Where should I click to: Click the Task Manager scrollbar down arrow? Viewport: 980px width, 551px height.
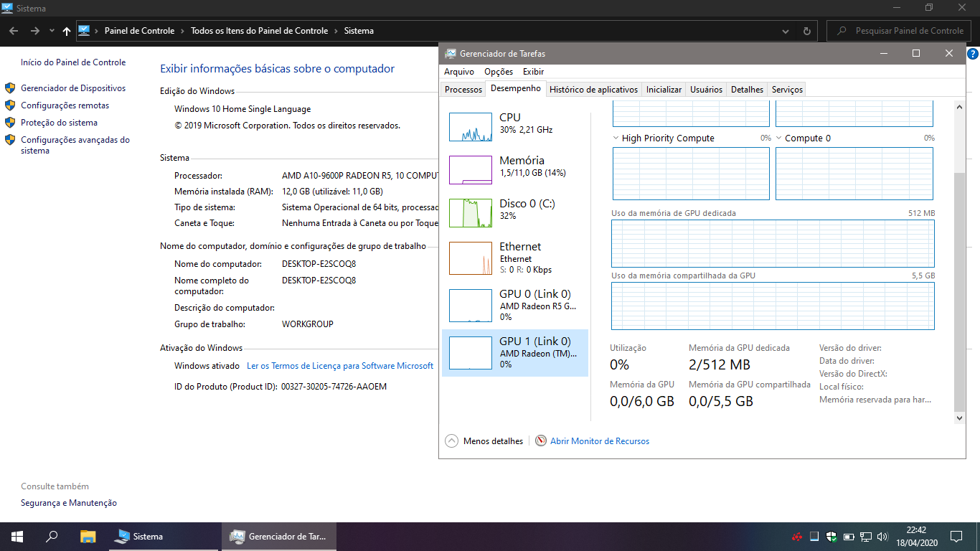(960, 417)
